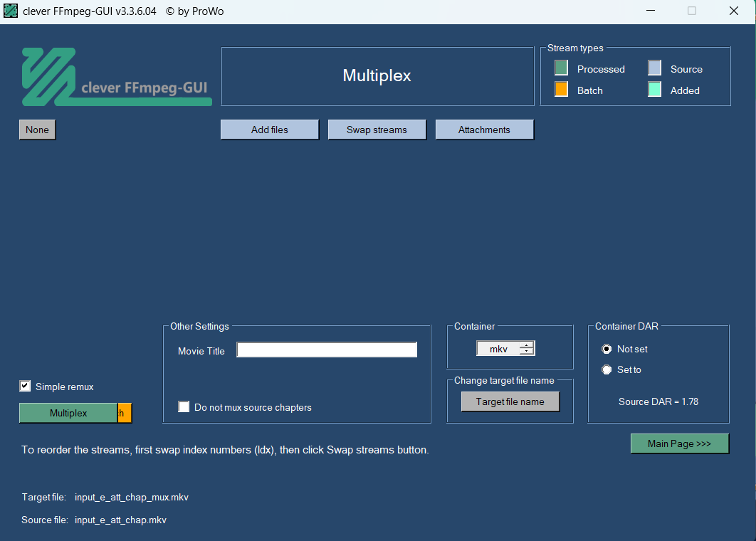Image resolution: width=756 pixels, height=541 pixels.
Task: Click the orange batch 'h' button
Action: point(125,413)
